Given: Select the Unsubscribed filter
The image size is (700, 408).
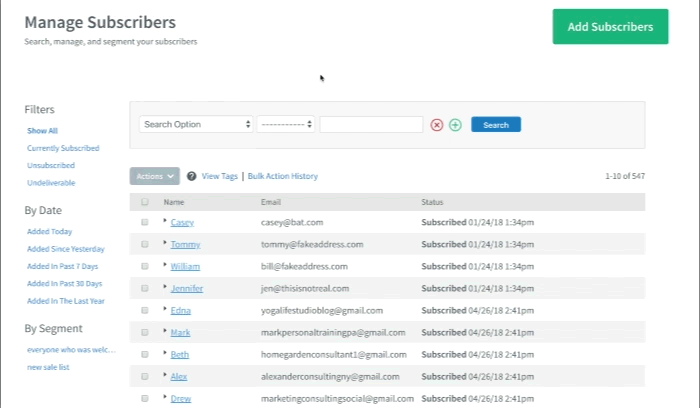Looking at the screenshot, I should coord(51,165).
